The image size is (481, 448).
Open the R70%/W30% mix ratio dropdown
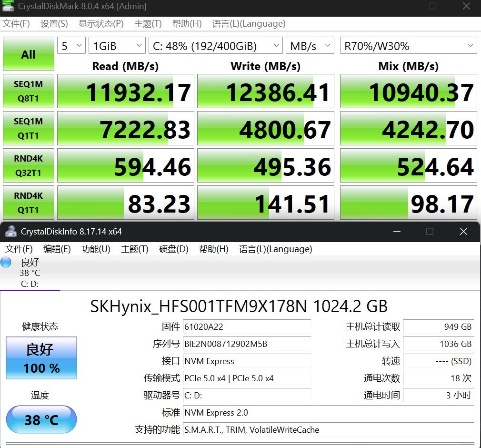coord(409,45)
